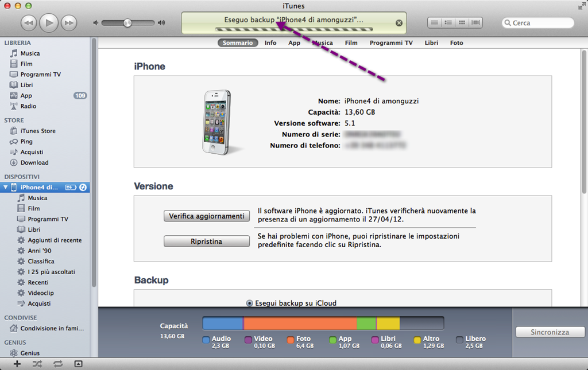Click the Ripristina button
Viewport: 588px width, 370px height.
coord(207,242)
